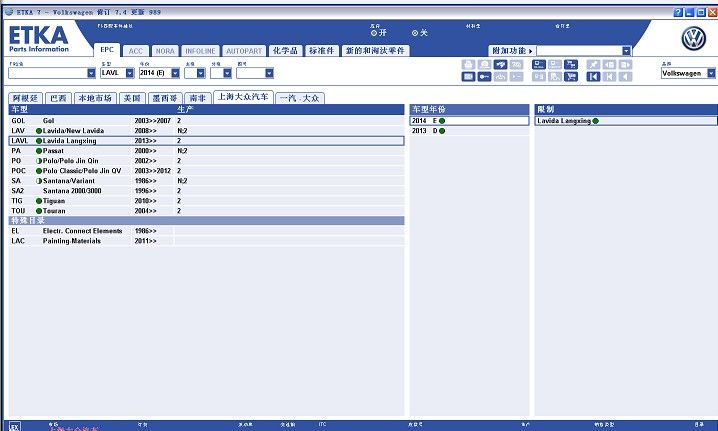This screenshot has height=431, width=718.
Task: Expand the dropdown next to 附加功能
Action: pyautogui.click(x=626, y=51)
